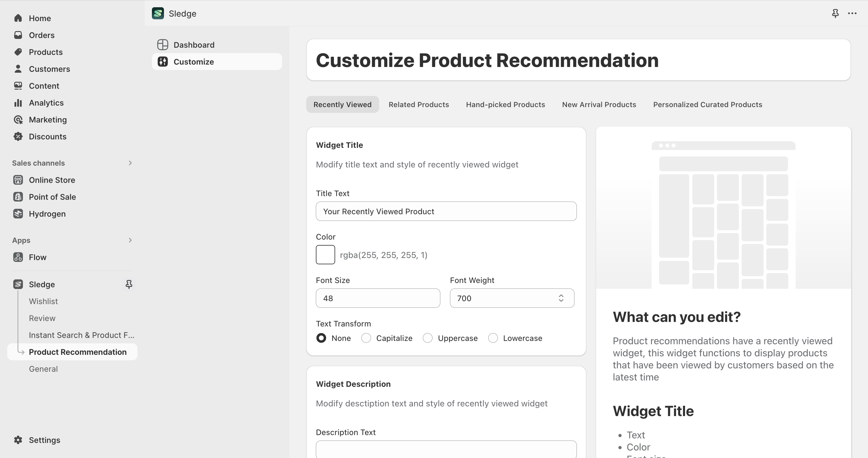Click the Dashboard grid icon
The height and width of the screenshot is (458, 868).
click(x=163, y=45)
